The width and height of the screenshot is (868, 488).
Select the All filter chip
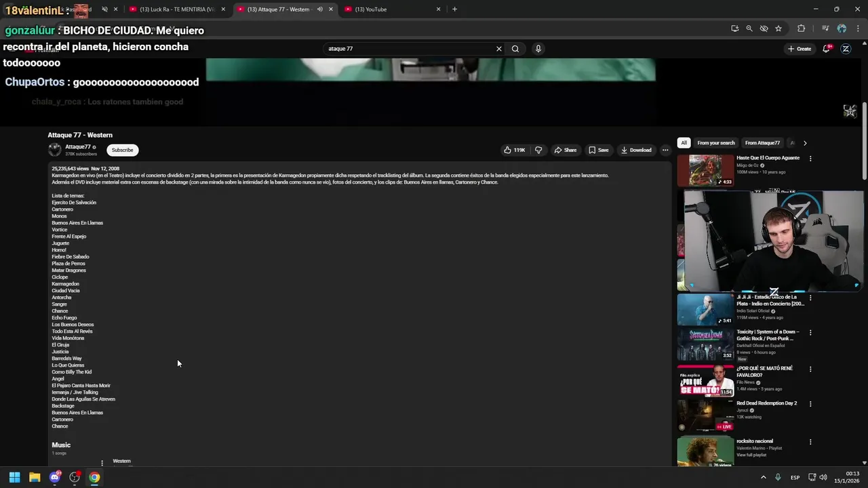click(x=684, y=143)
